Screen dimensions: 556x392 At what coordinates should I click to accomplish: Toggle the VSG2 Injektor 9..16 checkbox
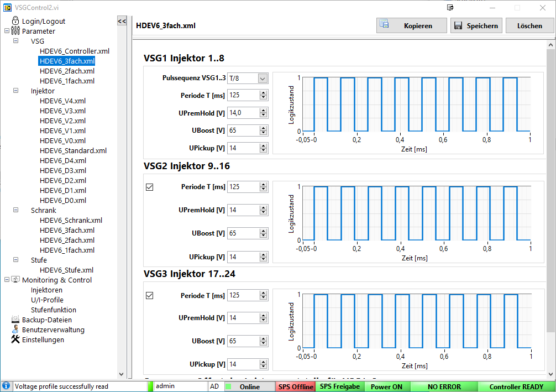(x=150, y=187)
